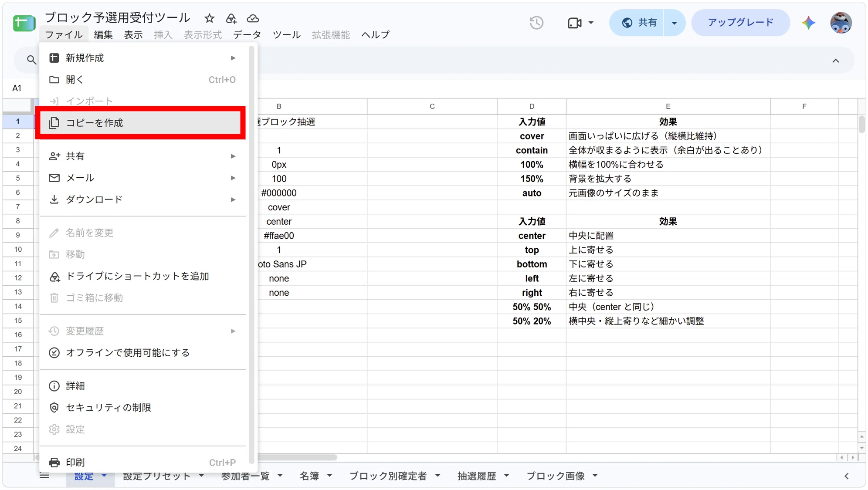Switch to the 設定プリセット sheet tab
This screenshot has height=490, width=868.
click(156, 476)
